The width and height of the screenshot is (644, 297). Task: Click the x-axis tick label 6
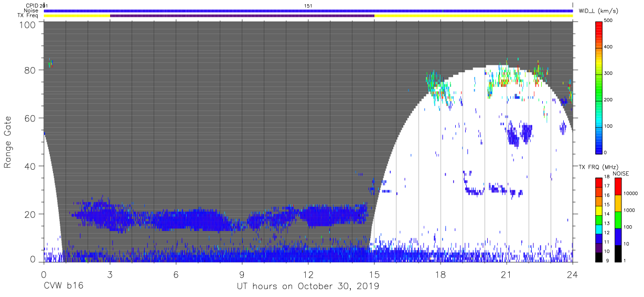click(x=176, y=274)
